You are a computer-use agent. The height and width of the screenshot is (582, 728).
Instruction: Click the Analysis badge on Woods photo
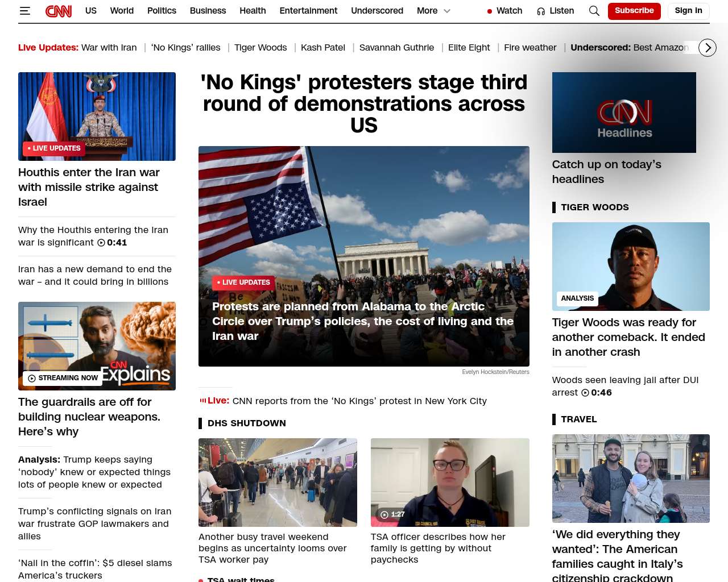pos(577,298)
